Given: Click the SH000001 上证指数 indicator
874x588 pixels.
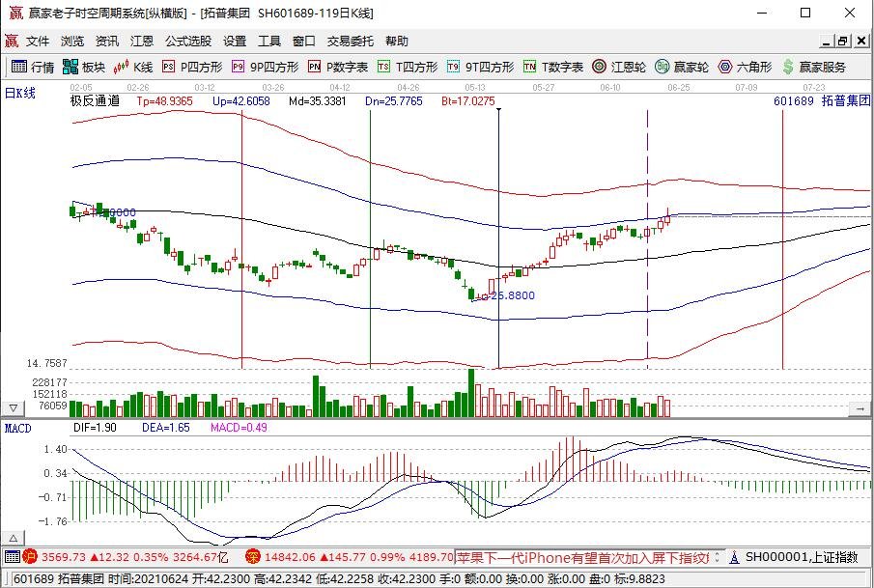Looking at the screenshot, I should tap(802, 557).
